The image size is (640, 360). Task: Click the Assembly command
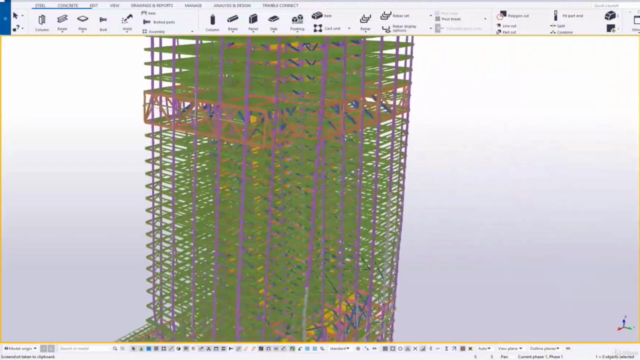point(154,31)
